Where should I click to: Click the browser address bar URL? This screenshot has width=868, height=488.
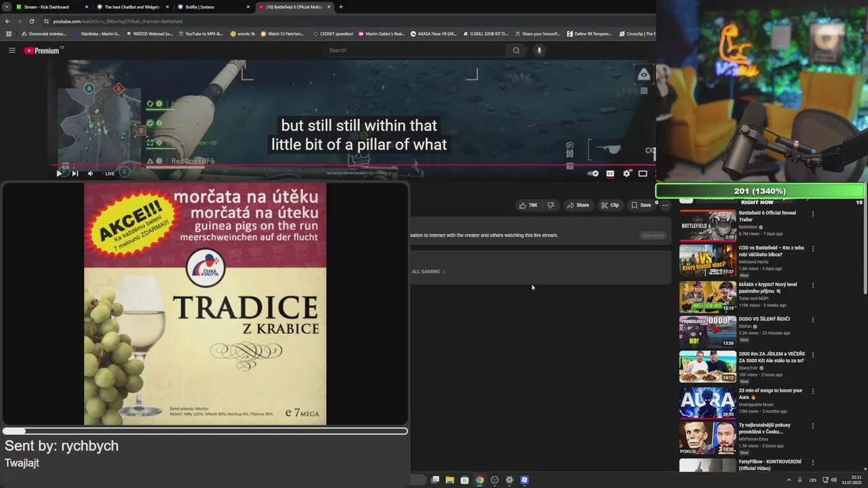118,21
